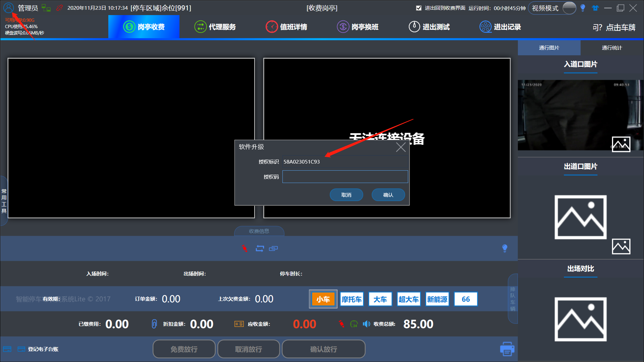Viewport: 644px width, 362px height.
Task: Click the banknote icon beside 应收金额
Action: (x=239, y=324)
